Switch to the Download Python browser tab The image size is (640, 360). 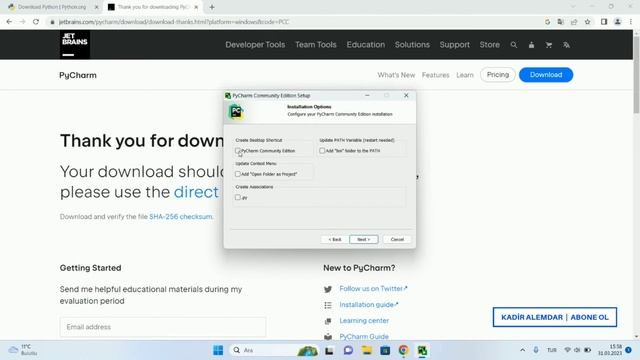pyautogui.click(x=51, y=7)
